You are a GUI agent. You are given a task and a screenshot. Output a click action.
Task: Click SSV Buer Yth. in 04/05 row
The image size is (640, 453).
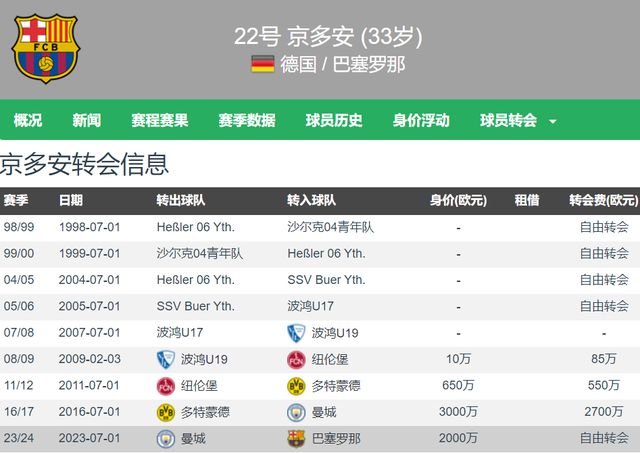coord(327,280)
